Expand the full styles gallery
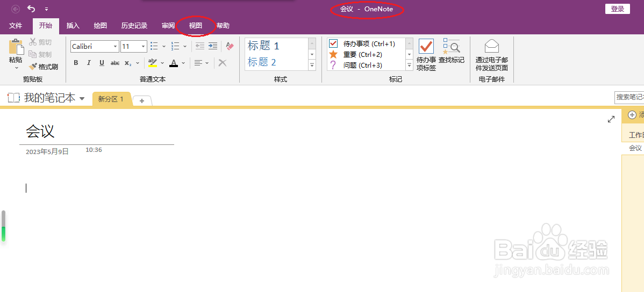The image size is (644, 292). coord(312,65)
